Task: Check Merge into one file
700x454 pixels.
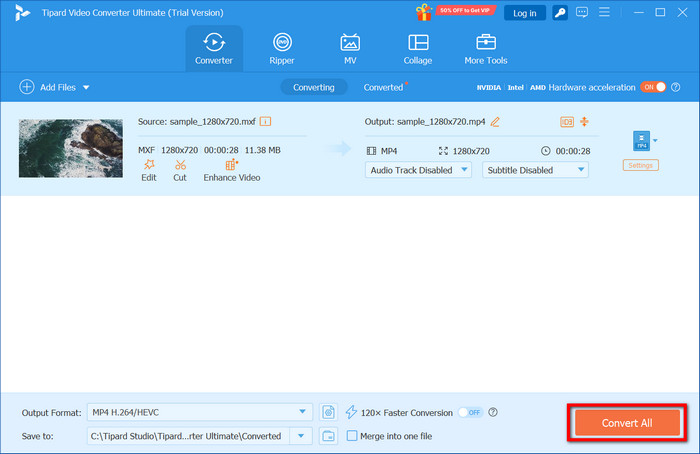Action: 352,436
